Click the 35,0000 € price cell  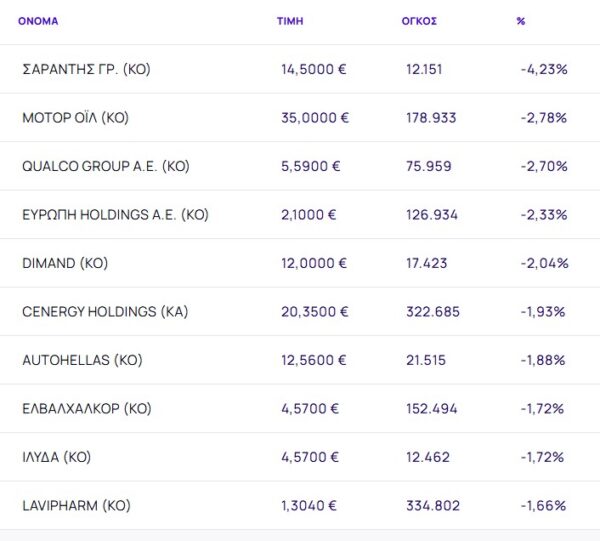(315, 118)
